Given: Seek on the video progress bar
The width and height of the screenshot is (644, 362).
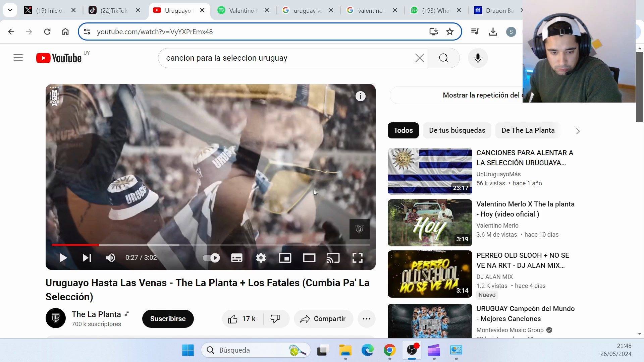Looking at the screenshot, I should (211, 245).
